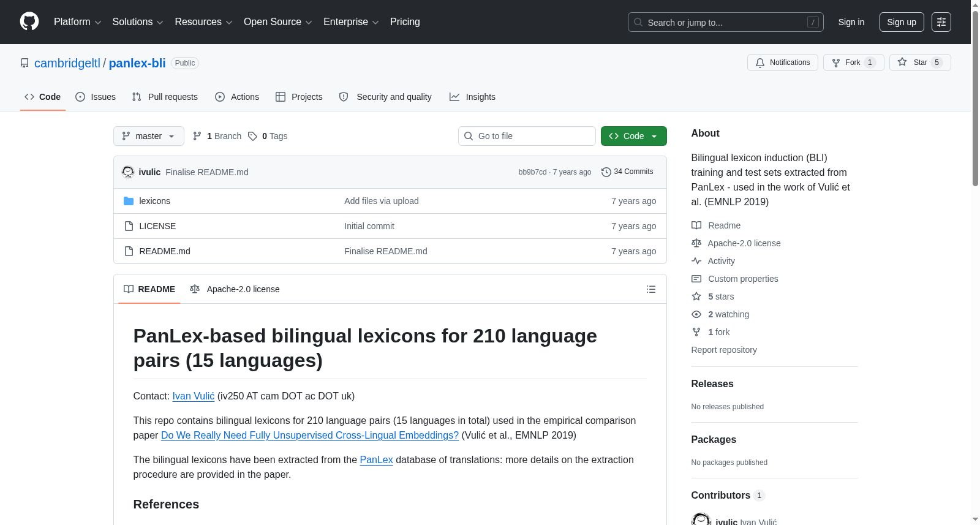
Task: Open the PanLex database link
Action: tap(376, 460)
